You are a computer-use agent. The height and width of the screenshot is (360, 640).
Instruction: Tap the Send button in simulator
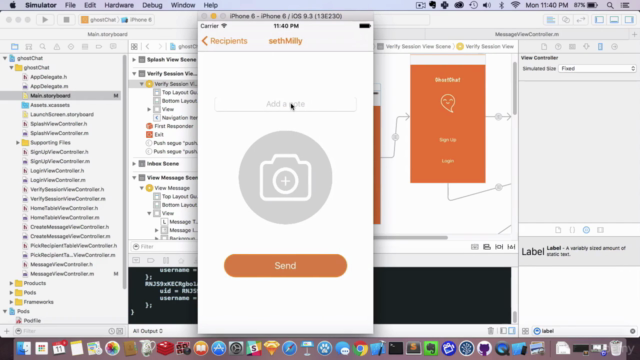tap(285, 266)
